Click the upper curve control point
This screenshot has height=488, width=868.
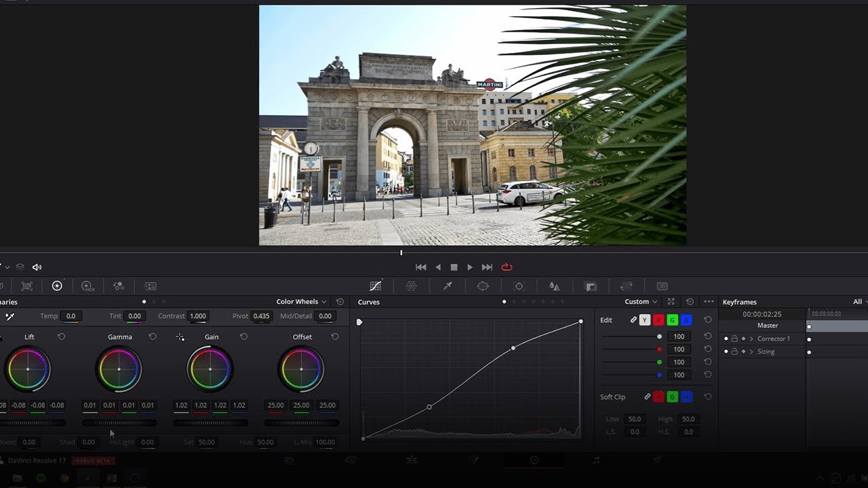coord(513,348)
